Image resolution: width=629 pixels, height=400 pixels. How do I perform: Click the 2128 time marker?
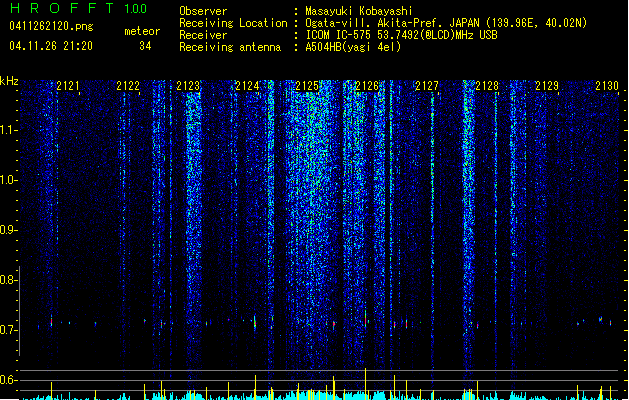tap(487, 86)
